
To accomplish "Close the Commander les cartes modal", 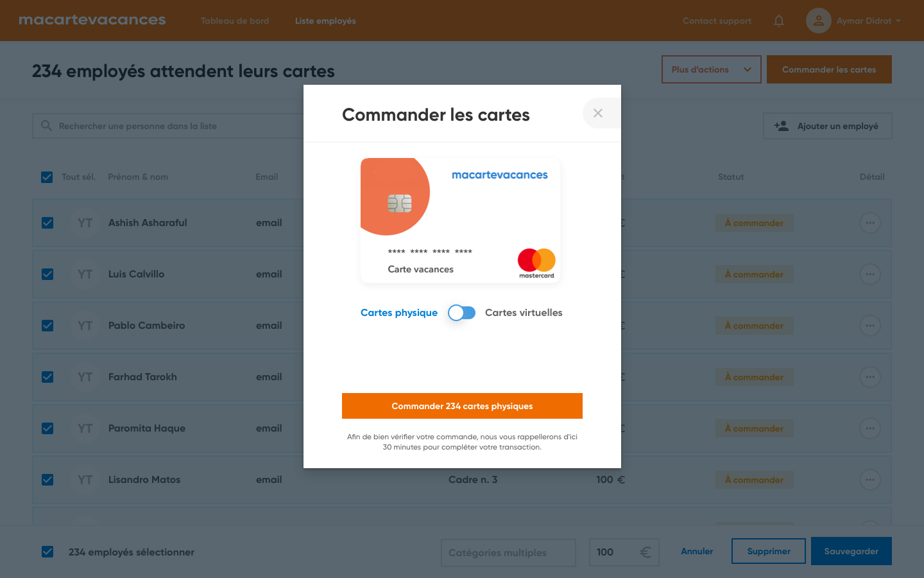I will point(599,112).
